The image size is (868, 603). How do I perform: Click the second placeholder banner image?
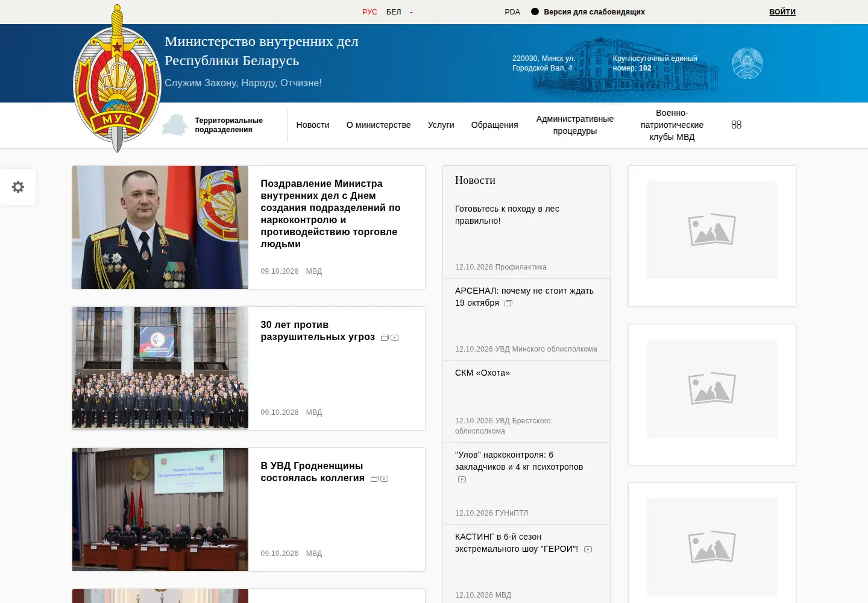712,388
